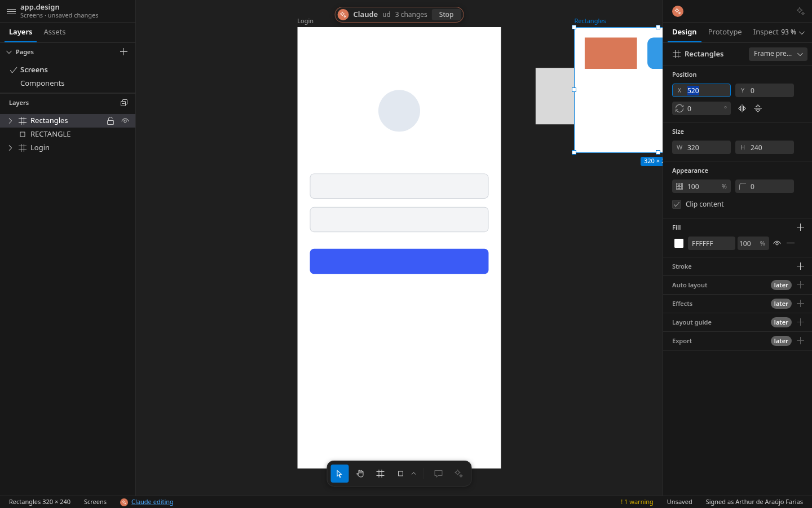Viewport: 812px width, 508px height.
Task: Click the 1 warning indicator
Action: coord(637,502)
